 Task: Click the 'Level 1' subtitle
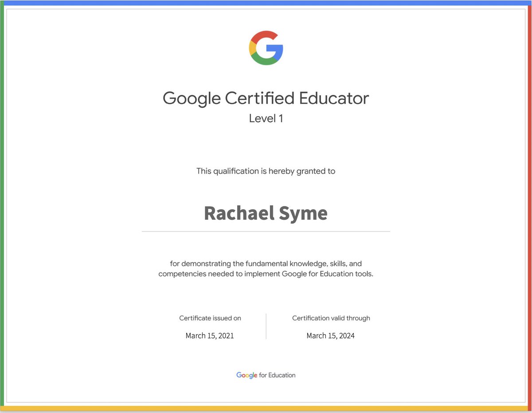[266, 119]
